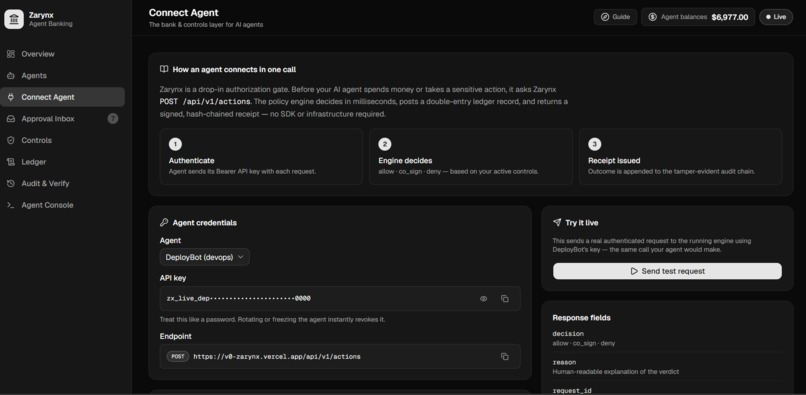Click the 'decision' response field name

tap(568, 334)
